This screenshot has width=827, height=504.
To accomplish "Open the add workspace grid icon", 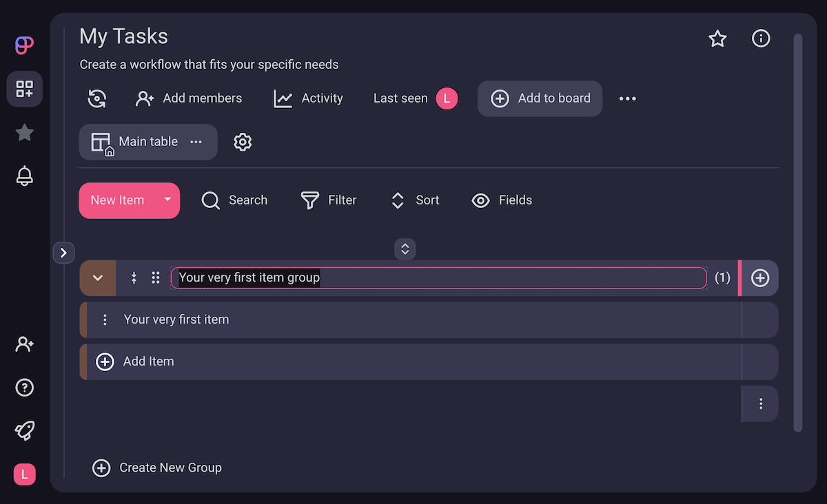I will point(25,89).
